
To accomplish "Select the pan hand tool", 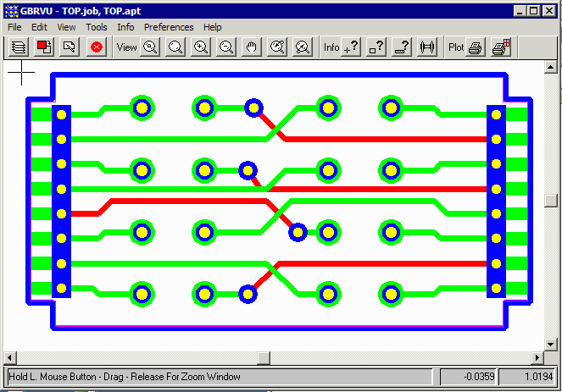I will point(252,47).
